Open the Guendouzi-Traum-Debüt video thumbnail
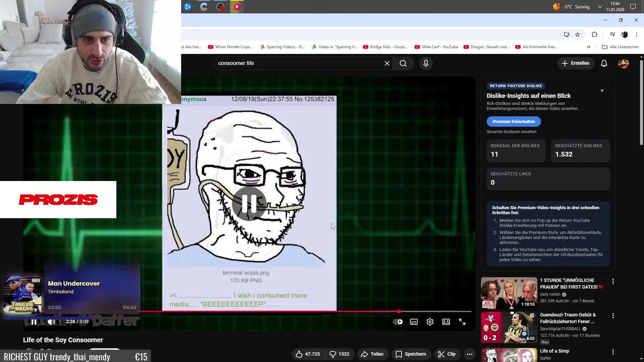The height and width of the screenshot is (362, 644). (509, 328)
